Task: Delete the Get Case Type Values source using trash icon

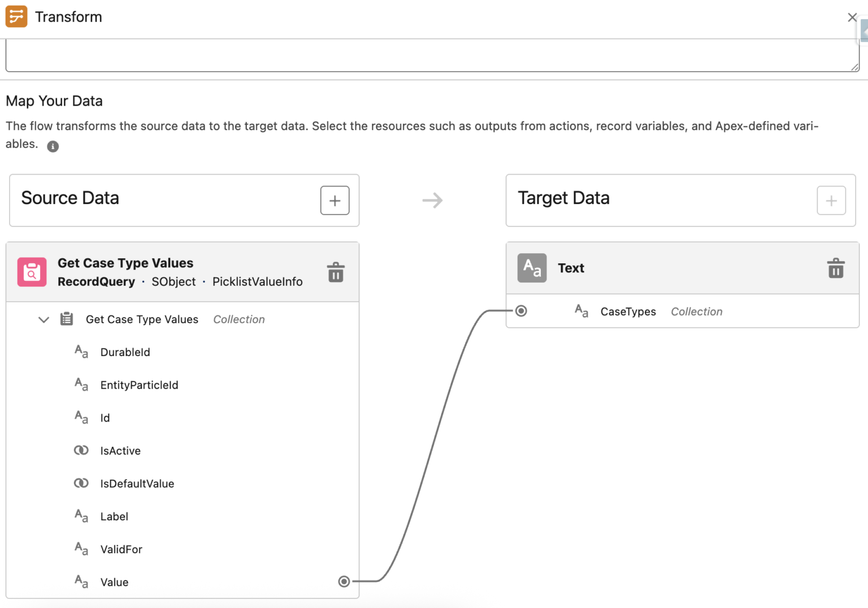Action: pos(336,272)
